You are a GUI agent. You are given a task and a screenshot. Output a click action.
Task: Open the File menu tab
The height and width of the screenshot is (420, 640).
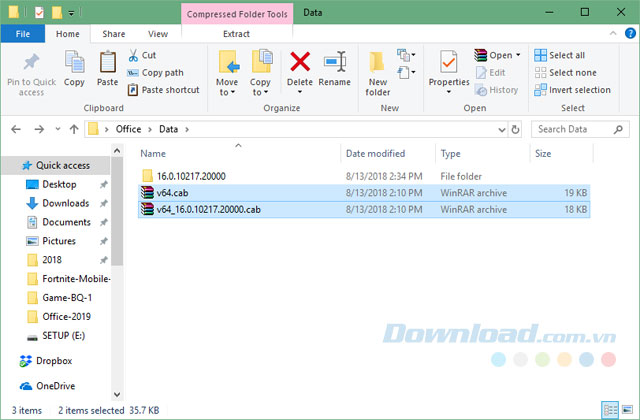[x=23, y=34]
